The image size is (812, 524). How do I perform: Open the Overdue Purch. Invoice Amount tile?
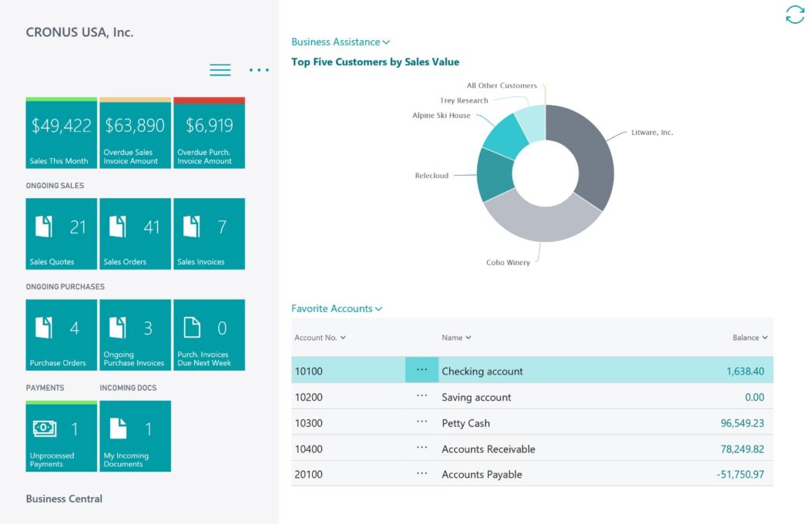tap(210, 133)
